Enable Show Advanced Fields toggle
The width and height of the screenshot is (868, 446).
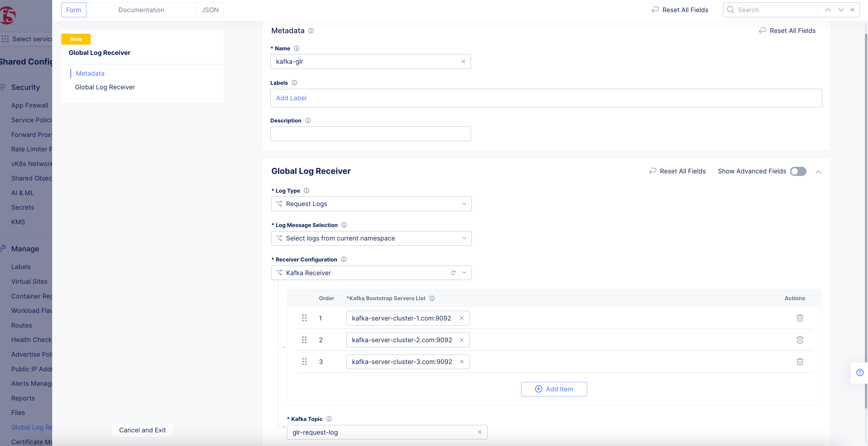pos(798,171)
